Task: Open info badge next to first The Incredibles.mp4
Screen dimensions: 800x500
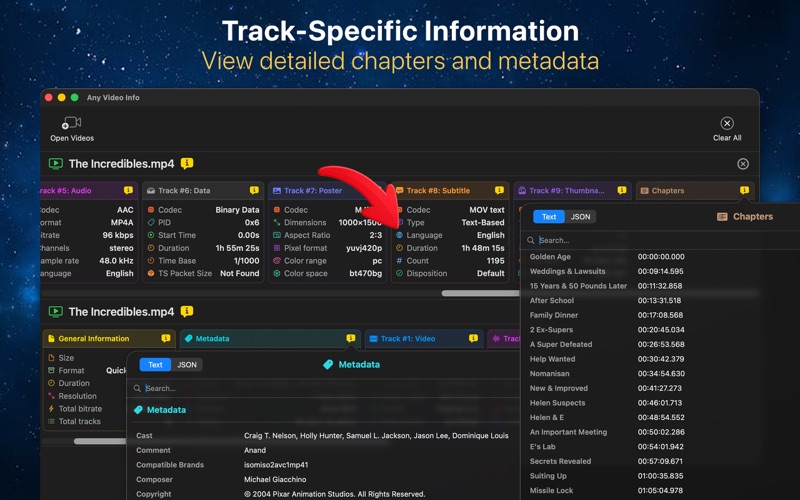Action: click(x=187, y=163)
